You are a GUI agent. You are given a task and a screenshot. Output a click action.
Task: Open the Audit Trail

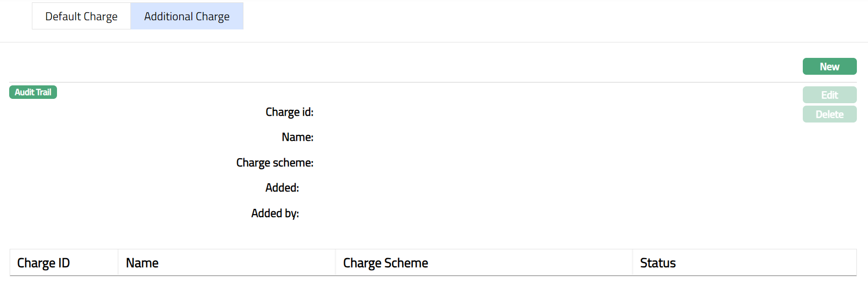pyautogui.click(x=33, y=92)
